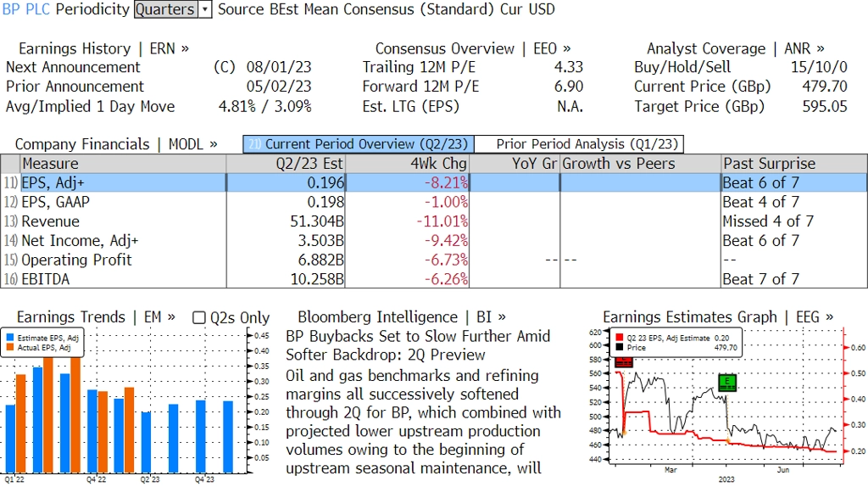Viewport: 868px width, 487px height.
Task: Click the Buy/Hold/Sell value 15/10/0
Action: 819,68
